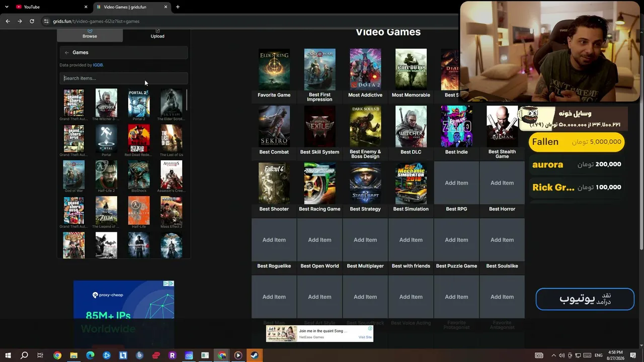Select the God of War cover in browse list
644x362 pixels.
pos(73,174)
